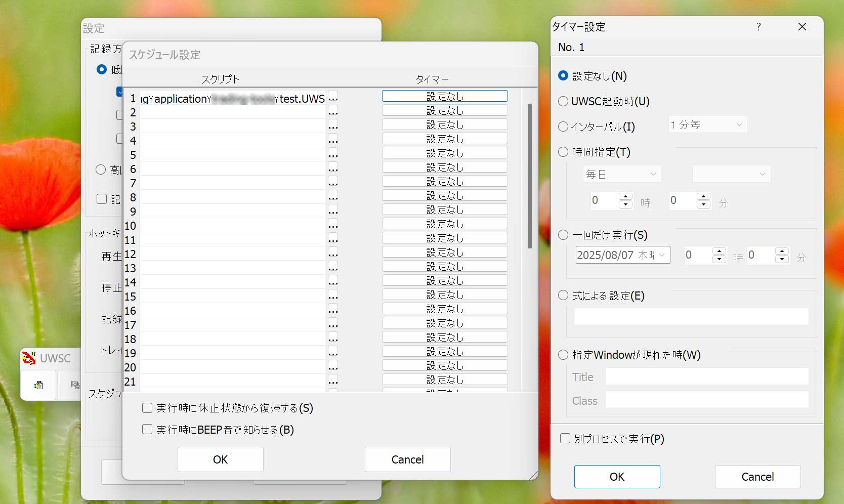Click the No. 1 label

[571, 47]
